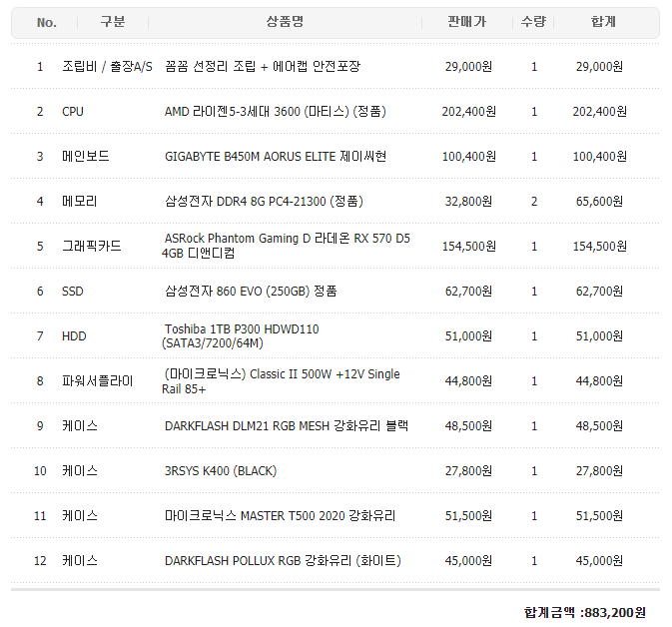The image size is (672, 627).
Task: Click product 마이크로닉스 MASTER T500 2020 강화유리
Action: pos(281,516)
